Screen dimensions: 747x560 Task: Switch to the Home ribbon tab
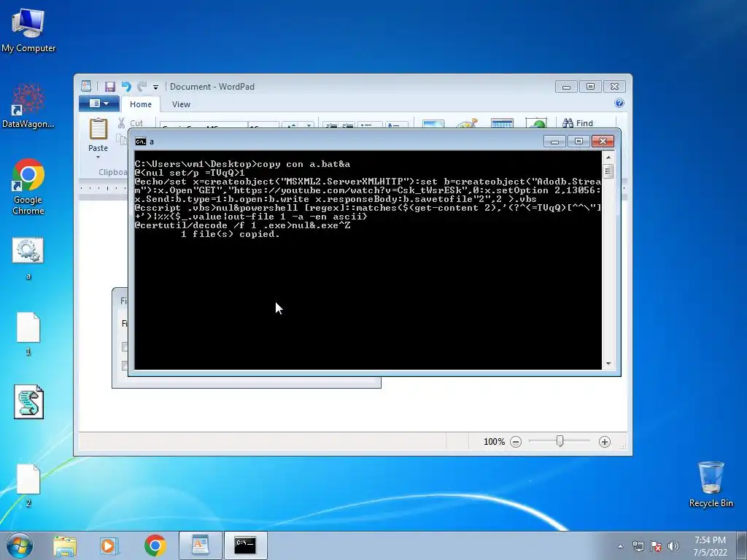[141, 104]
